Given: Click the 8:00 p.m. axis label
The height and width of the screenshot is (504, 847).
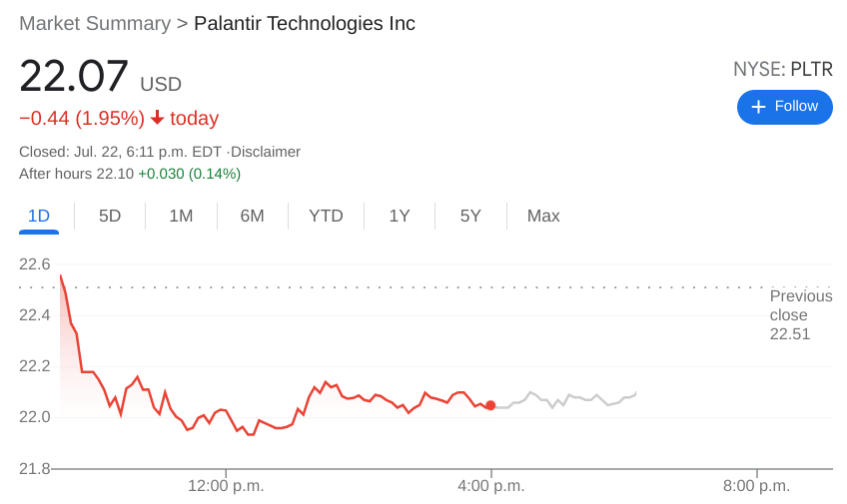Looking at the screenshot, I should (757, 486).
